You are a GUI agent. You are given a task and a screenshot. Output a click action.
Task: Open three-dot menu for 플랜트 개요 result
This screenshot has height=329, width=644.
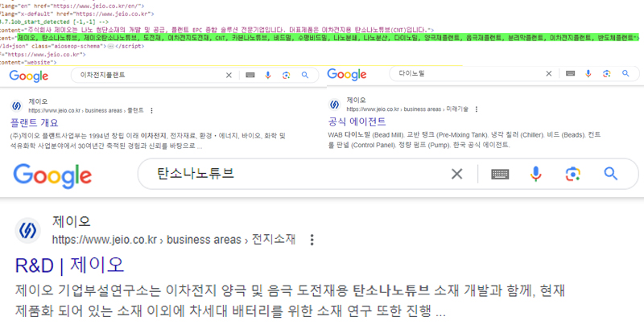(x=152, y=111)
